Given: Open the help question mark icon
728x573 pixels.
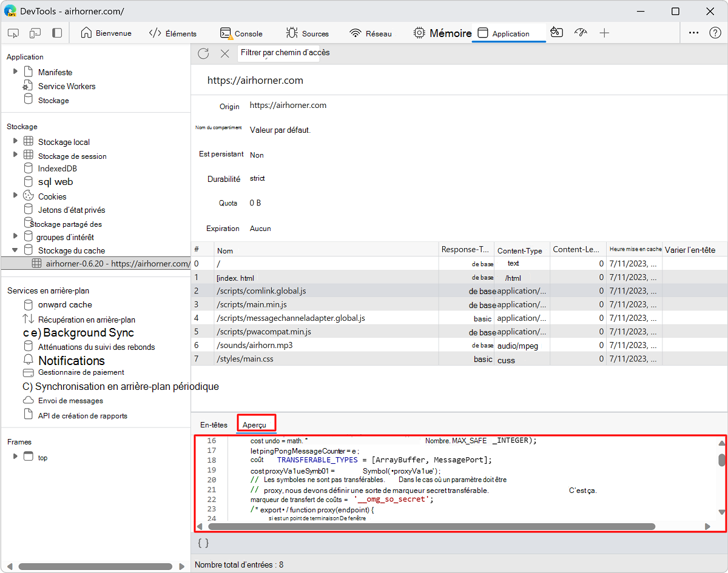Looking at the screenshot, I should tap(715, 33).
